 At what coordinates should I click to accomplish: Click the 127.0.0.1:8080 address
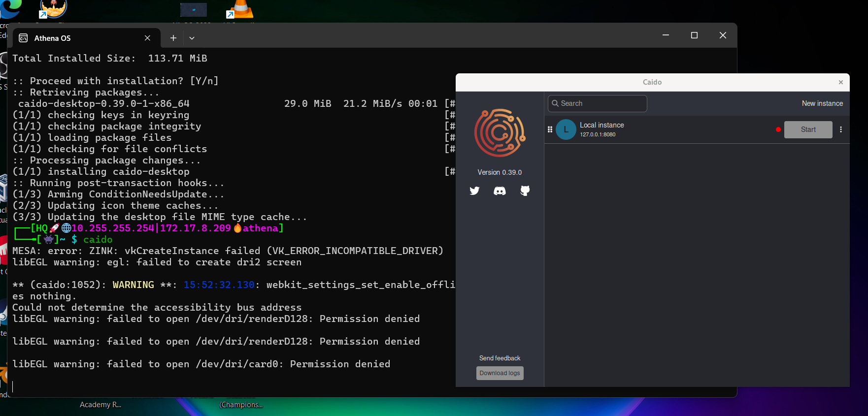click(598, 134)
